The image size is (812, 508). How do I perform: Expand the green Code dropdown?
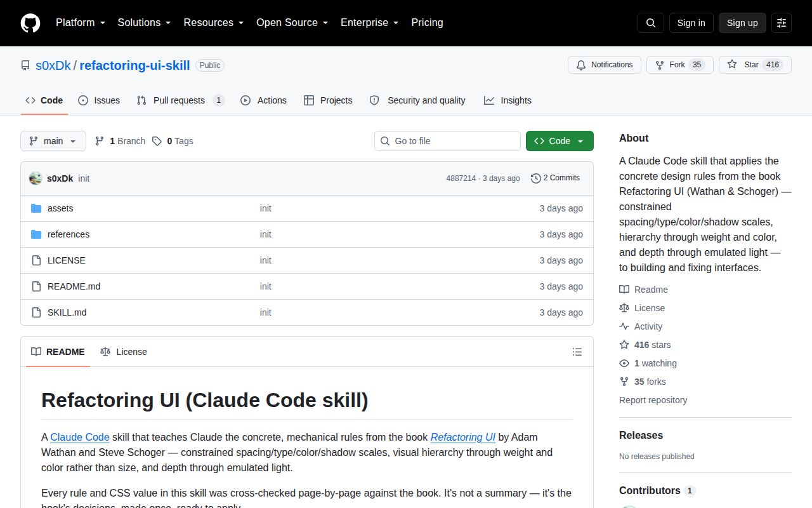[x=560, y=141]
